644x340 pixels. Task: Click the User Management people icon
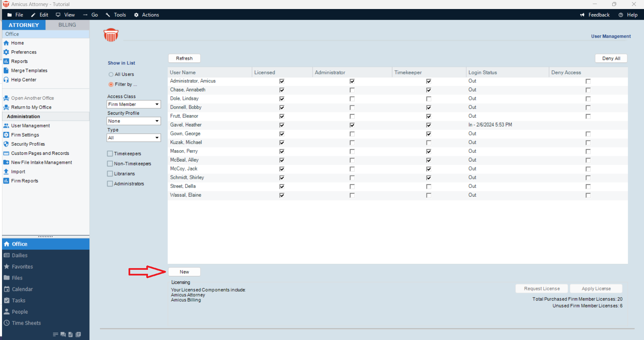coord(6,126)
